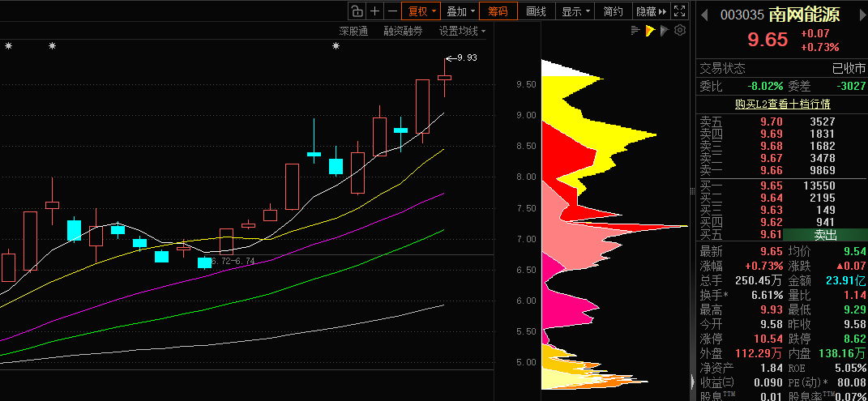The height and width of the screenshot is (401, 868).
Task: Click the PE(动) value 80.08
Action: [x=852, y=382]
